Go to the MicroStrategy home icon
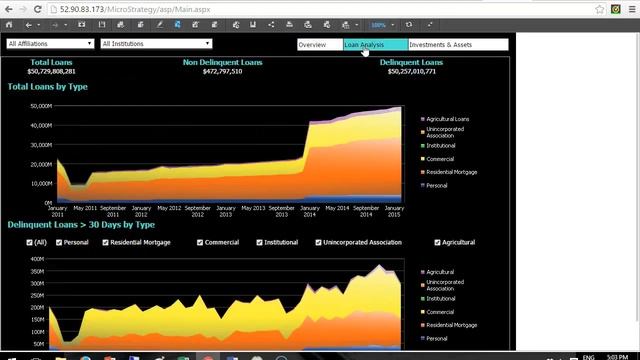Viewport: 640px width, 360px height. point(9,25)
